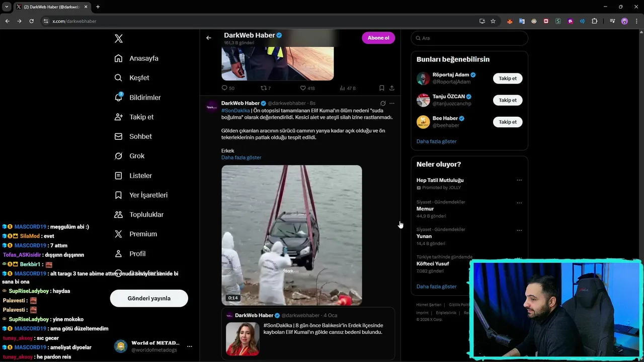This screenshot has width=644, height=362.
Task: Open Takip et in sidebar
Action: (134, 117)
